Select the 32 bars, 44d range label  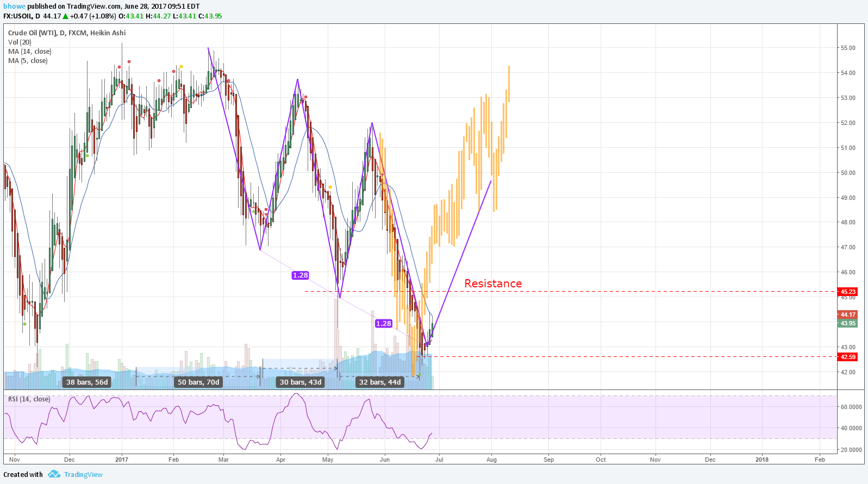click(x=380, y=382)
